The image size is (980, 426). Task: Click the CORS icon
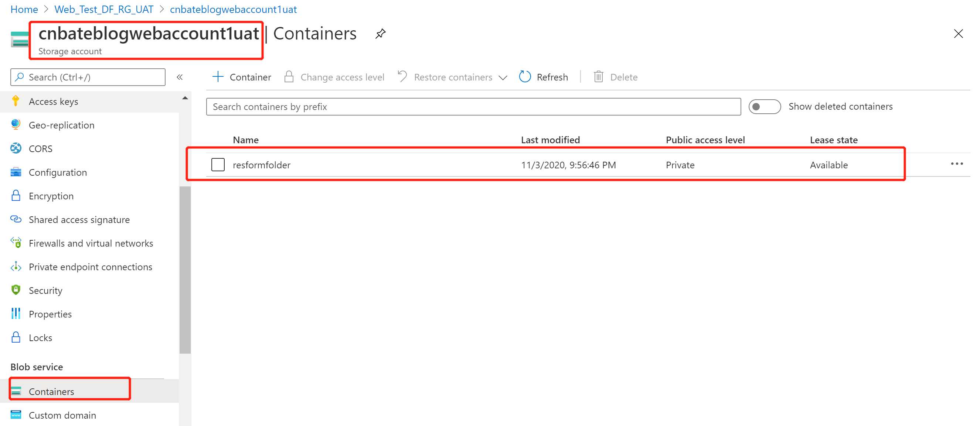coord(16,148)
